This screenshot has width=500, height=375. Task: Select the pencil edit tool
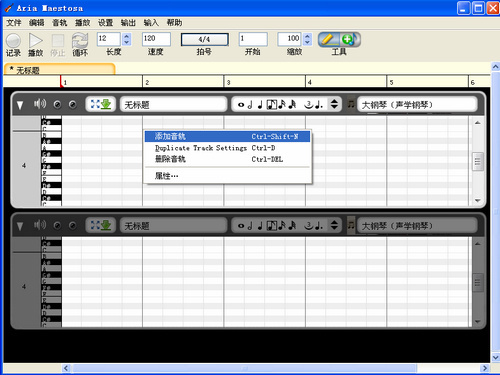click(x=328, y=39)
